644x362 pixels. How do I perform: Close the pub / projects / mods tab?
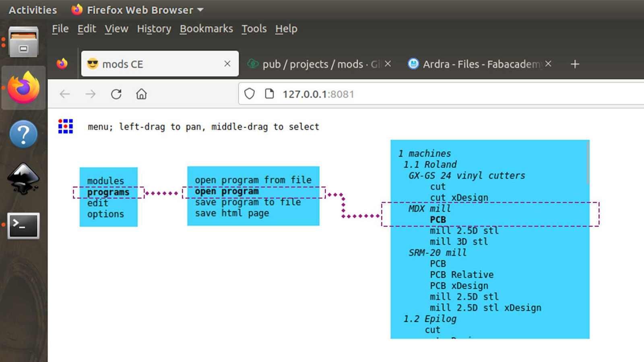[388, 64]
